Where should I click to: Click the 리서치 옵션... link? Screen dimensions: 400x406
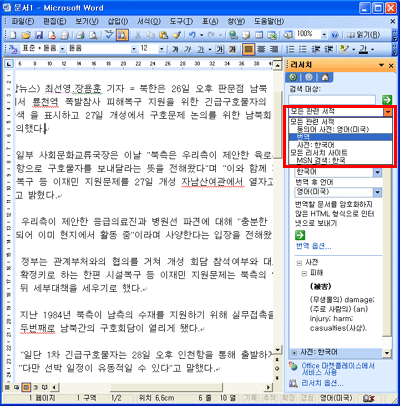(x=322, y=383)
